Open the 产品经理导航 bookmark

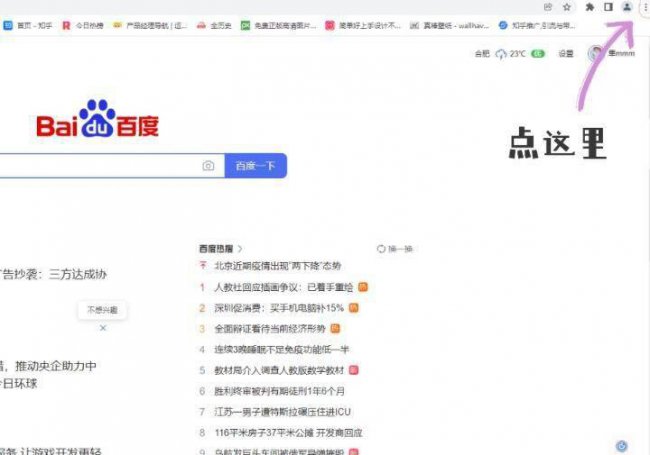tap(150, 26)
